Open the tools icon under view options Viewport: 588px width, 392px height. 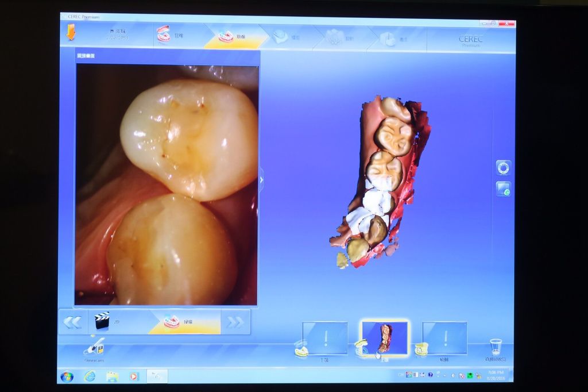point(503,189)
